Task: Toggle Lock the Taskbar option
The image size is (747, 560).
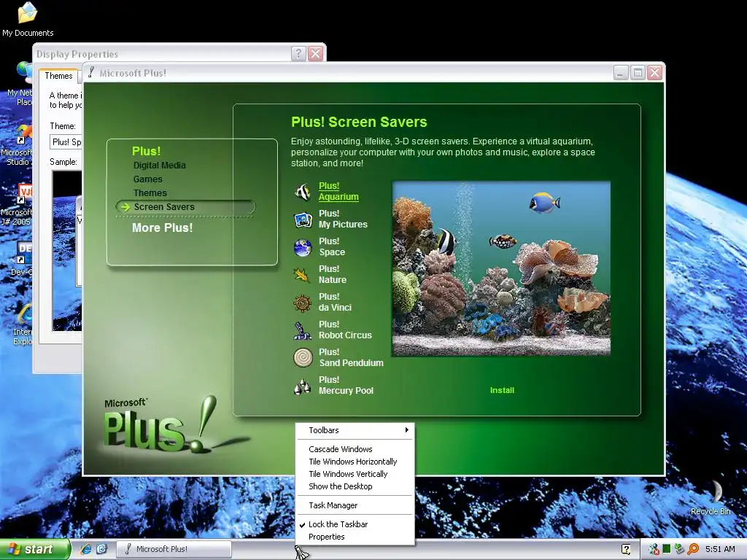Action: [x=355, y=524]
